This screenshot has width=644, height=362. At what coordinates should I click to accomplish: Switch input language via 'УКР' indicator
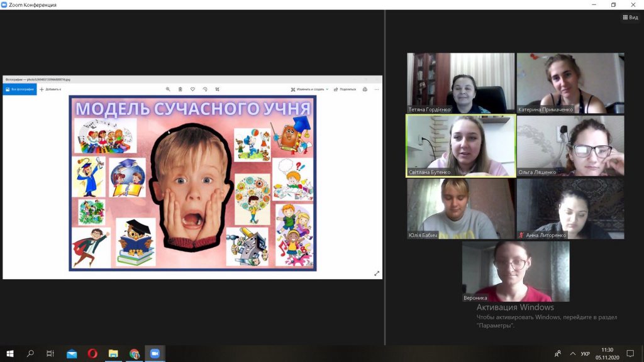point(585,354)
